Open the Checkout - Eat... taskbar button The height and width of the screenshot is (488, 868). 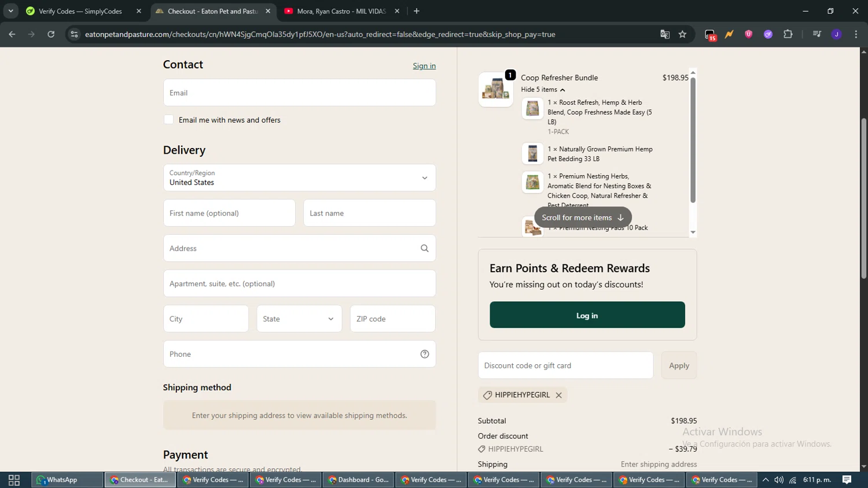tap(140, 480)
